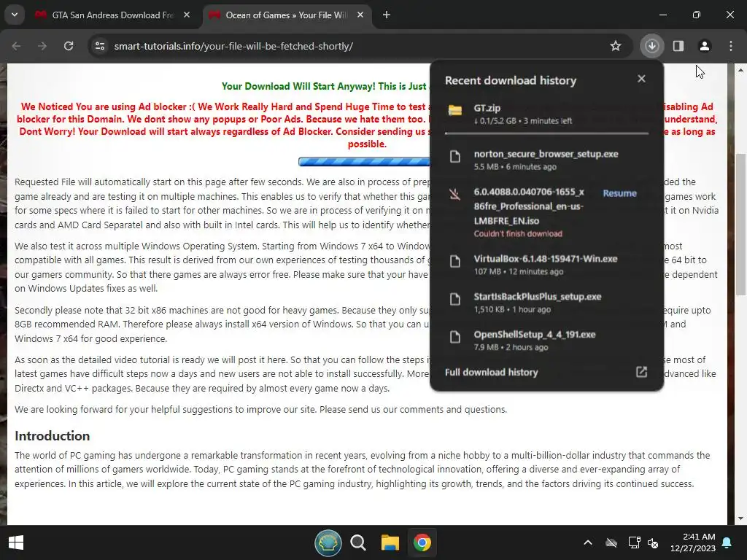Select the 6.0.4088 Professional ISO file name
Screen dimensions: 747x560
(x=529, y=206)
